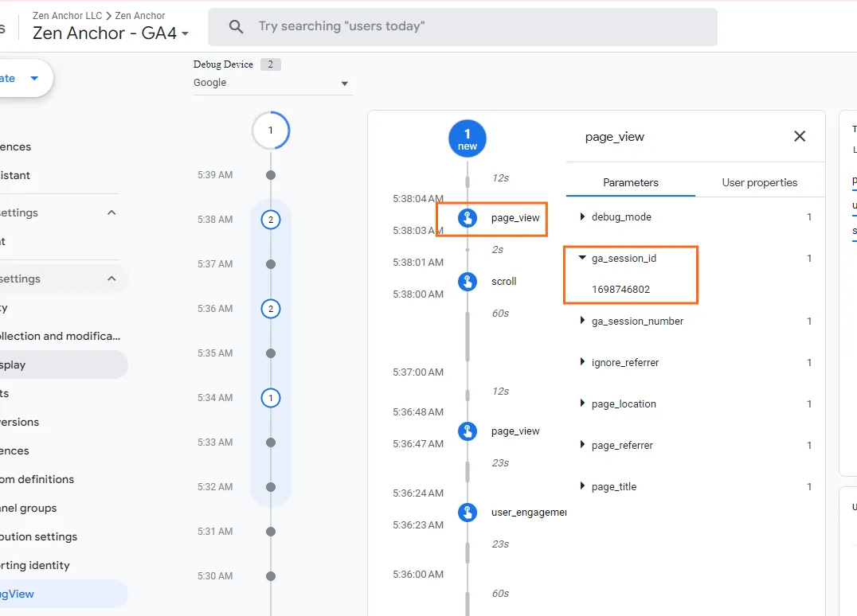The height and width of the screenshot is (616, 857).
Task: Click the page_view event icon at 5:38:03 AM
Action: coord(468,218)
